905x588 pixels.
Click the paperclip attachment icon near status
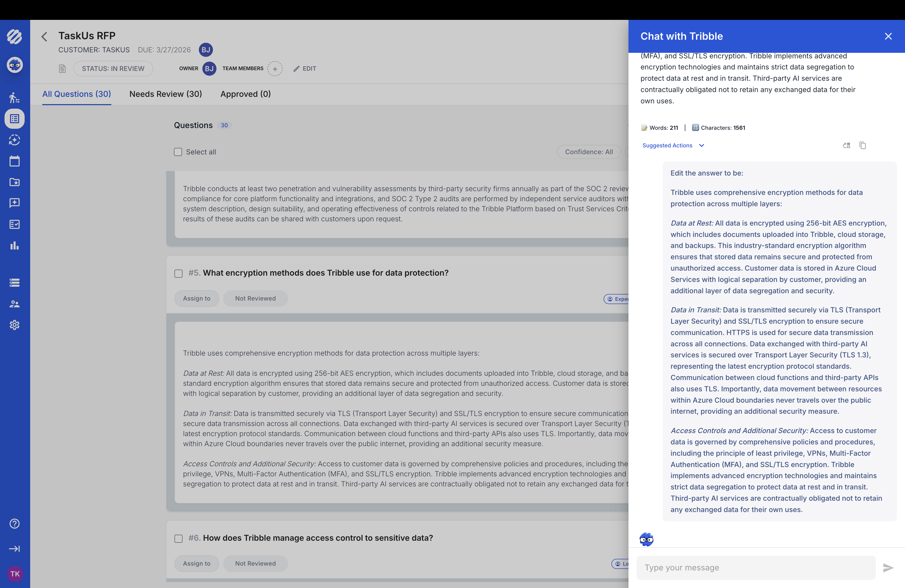tap(62, 69)
